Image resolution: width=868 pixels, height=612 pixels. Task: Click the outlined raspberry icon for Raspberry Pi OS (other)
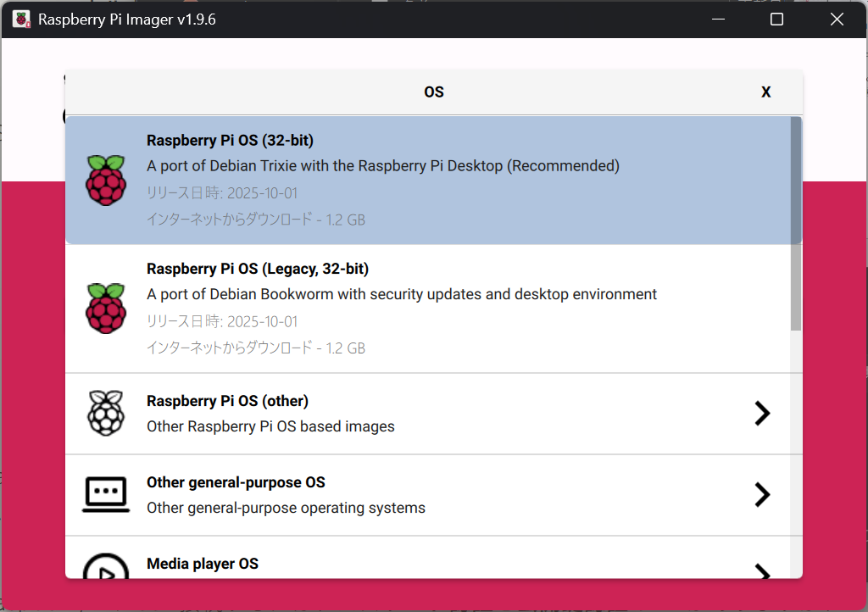pyautogui.click(x=106, y=413)
